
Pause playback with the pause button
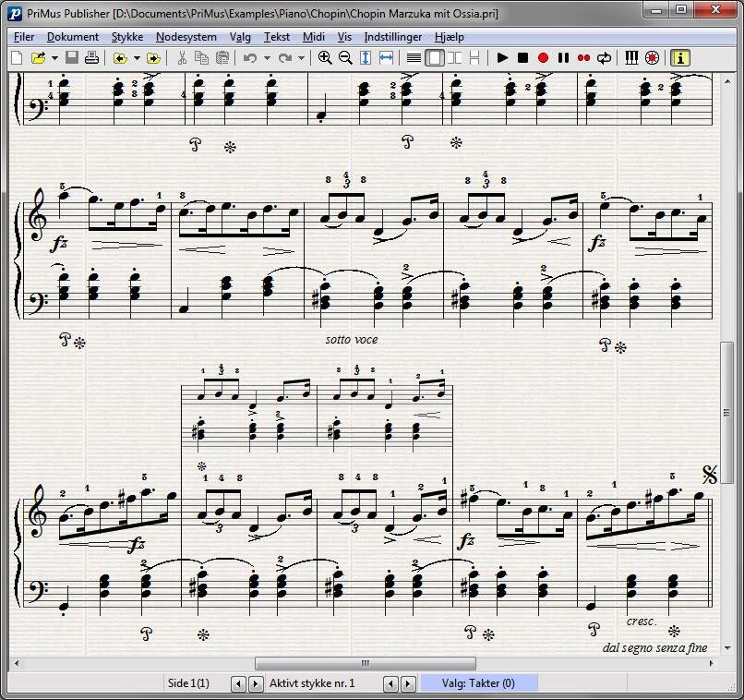click(563, 58)
